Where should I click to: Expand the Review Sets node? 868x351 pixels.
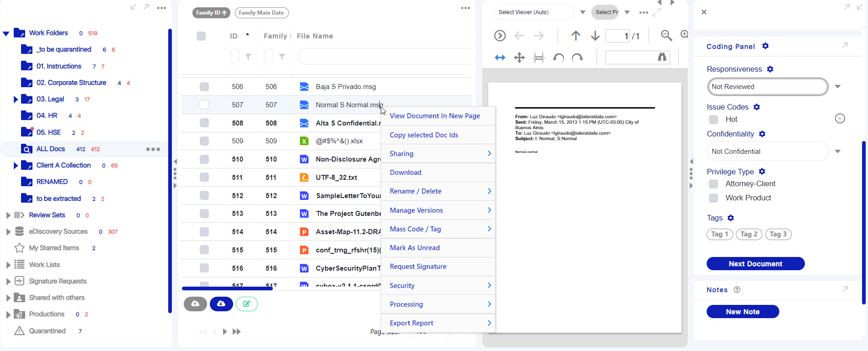click(x=8, y=215)
